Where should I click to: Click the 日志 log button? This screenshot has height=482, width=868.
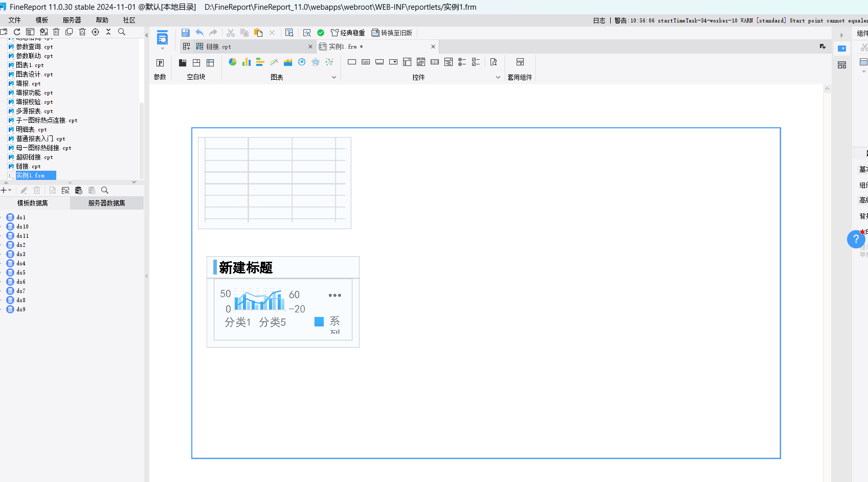tap(599, 20)
